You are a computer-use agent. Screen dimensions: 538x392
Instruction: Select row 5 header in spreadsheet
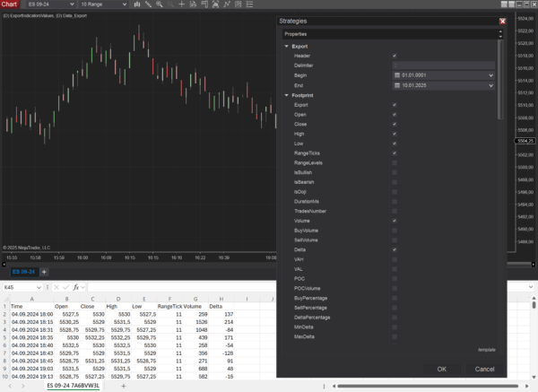point(4,337)
